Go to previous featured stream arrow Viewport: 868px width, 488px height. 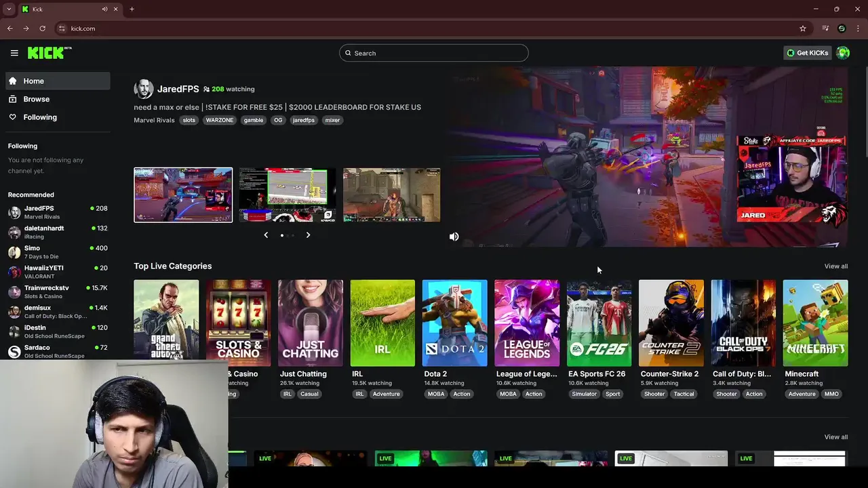tap(266, 235)
